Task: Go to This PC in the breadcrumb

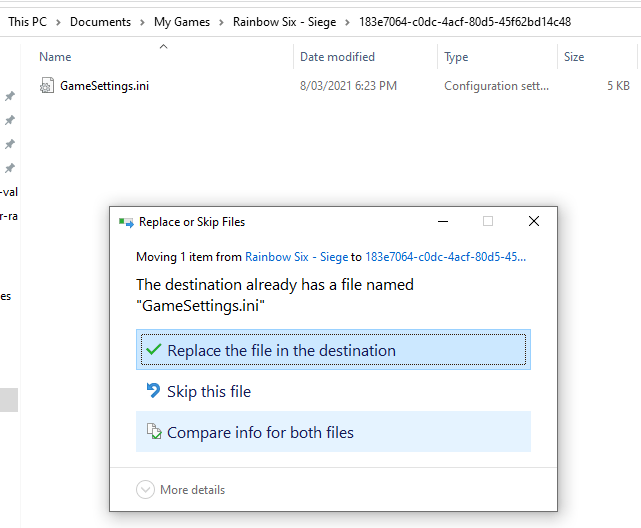Action: tap(27, 22)
